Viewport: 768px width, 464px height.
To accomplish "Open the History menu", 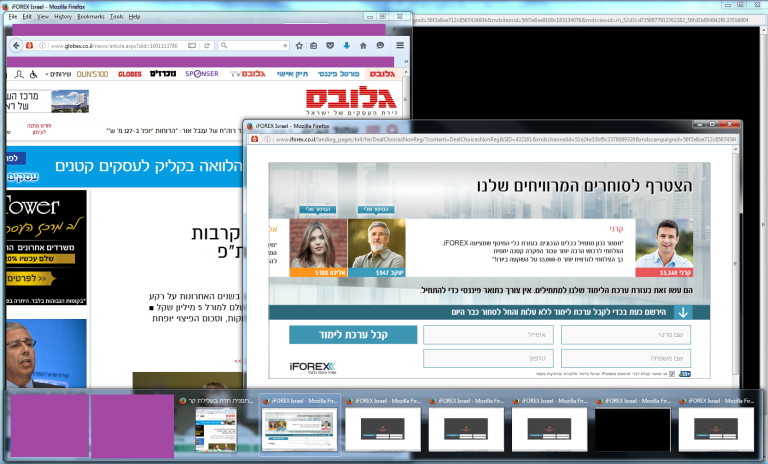I will coord(62,17).
